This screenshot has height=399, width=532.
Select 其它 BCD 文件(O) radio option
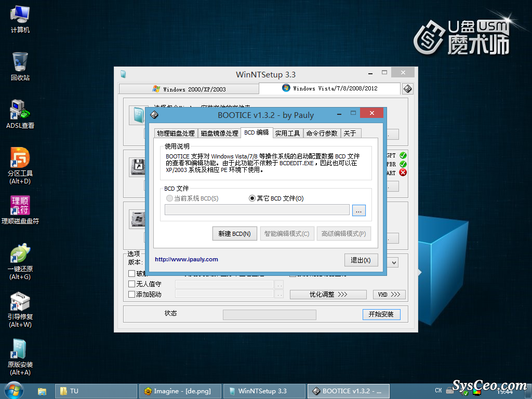click(276, 198)
